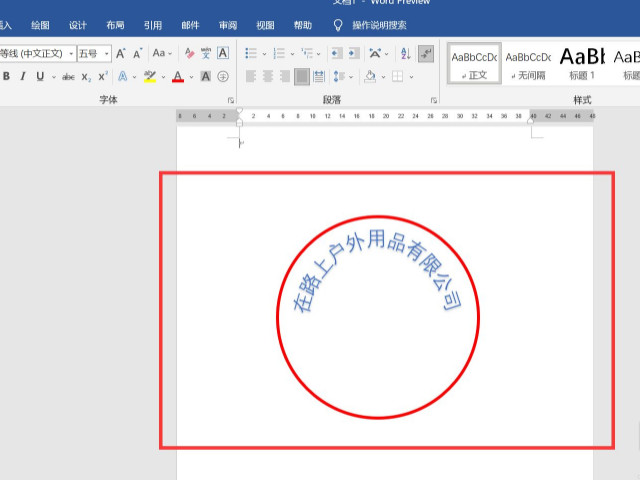
Task: Click the Shading paint bucket icon
Action: (x=370, y=76)
